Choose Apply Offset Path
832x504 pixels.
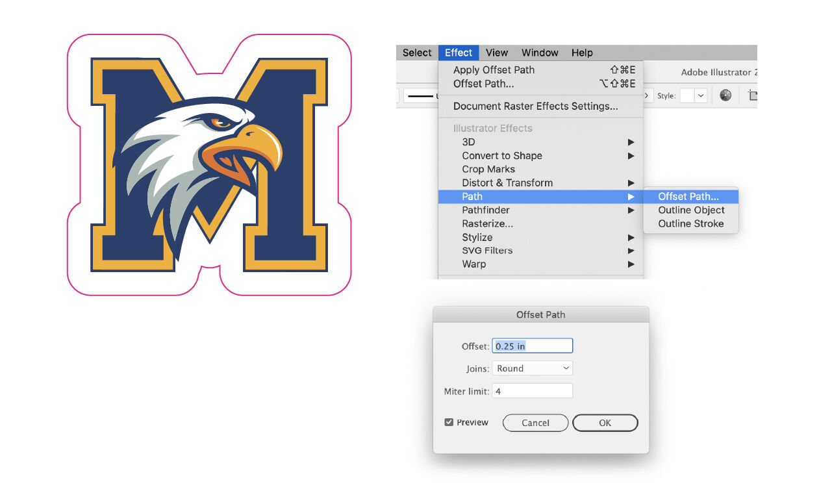540,69
